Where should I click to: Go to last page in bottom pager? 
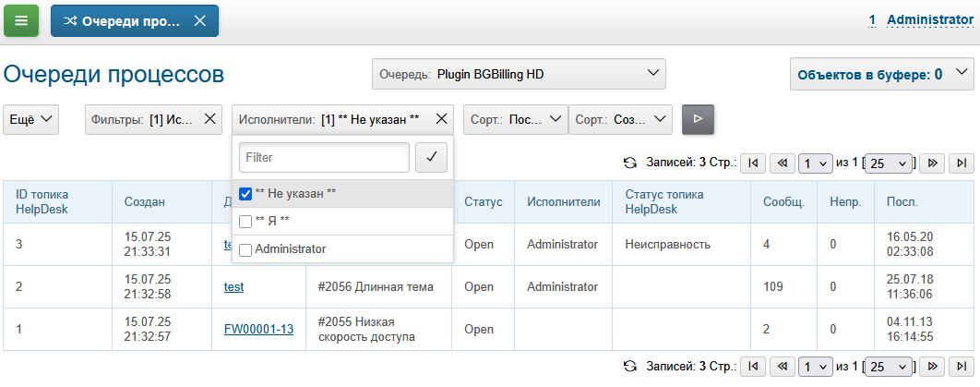coord(962,366)
